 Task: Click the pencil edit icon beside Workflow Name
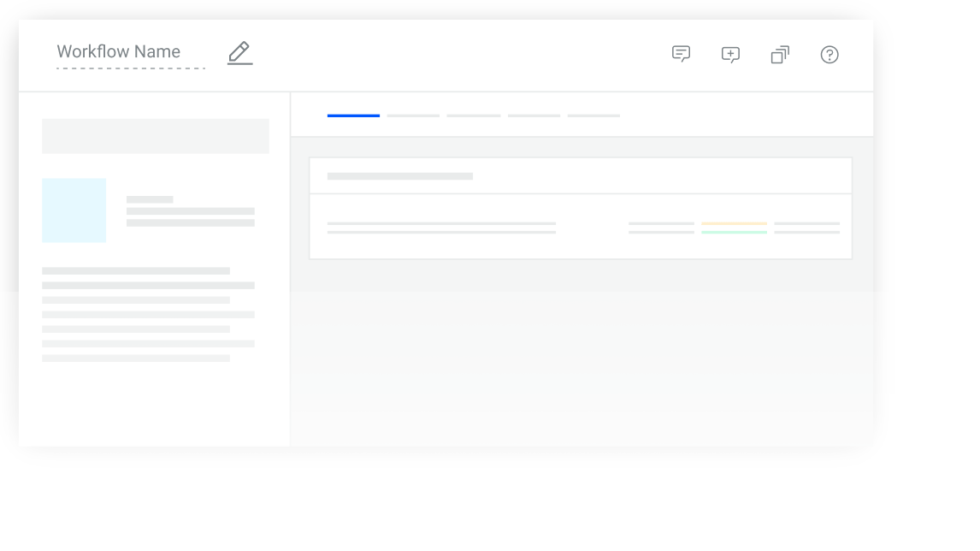(x=240, y=53)
